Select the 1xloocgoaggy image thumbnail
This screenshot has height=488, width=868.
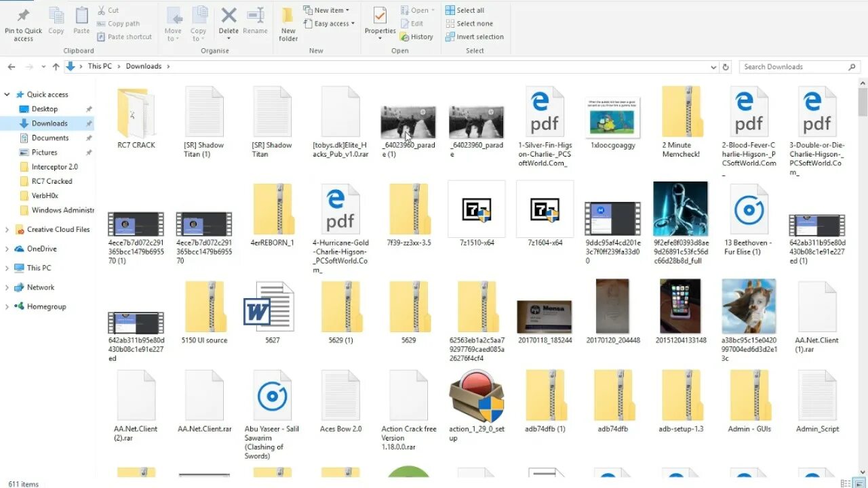click(x=612, y=116)
